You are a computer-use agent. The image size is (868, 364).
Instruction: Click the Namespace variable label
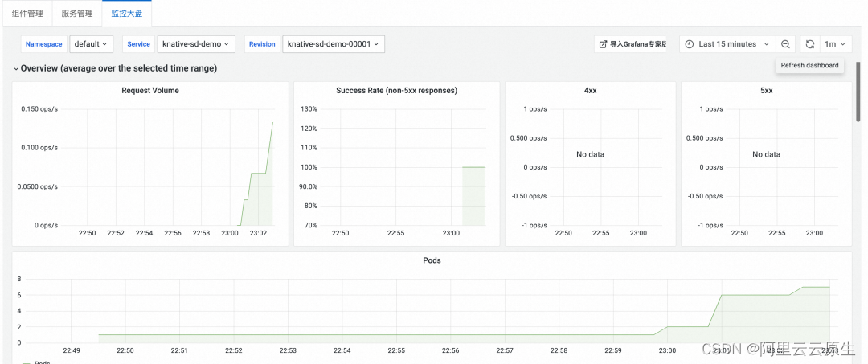click(x=43, y=44)
